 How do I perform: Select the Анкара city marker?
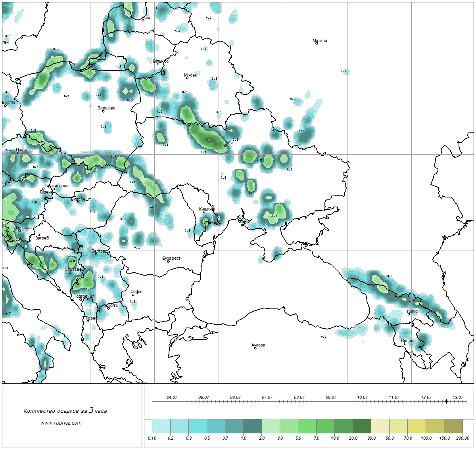tap(255, 348)
